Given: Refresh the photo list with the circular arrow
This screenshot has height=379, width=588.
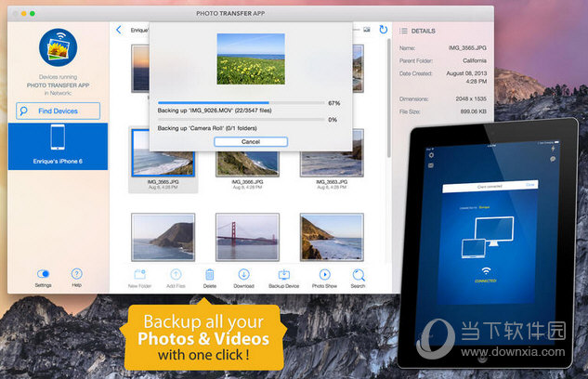Looking at the screenshot, I should 383,29.
